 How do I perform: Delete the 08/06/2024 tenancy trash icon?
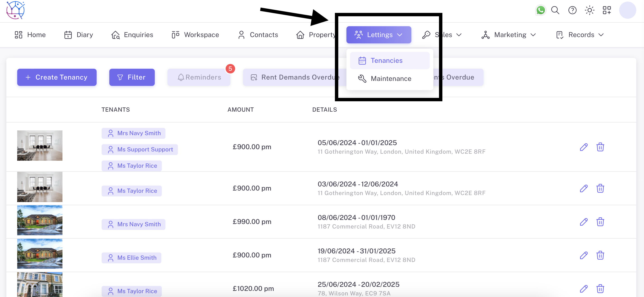point(600,222)
